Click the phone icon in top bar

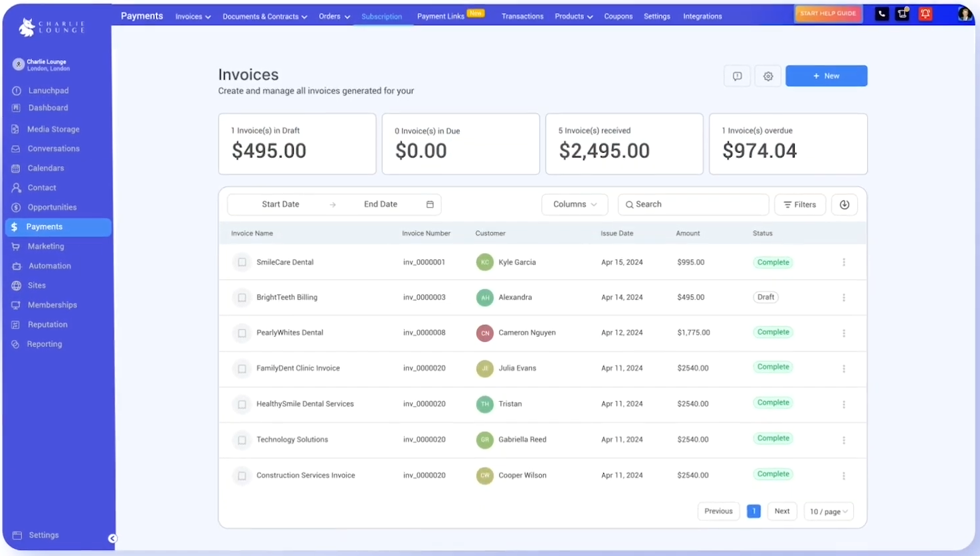coord(882,14)
